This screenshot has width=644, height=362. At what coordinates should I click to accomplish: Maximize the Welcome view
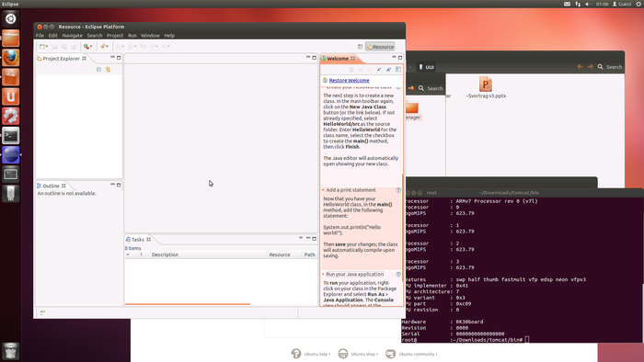400,57
